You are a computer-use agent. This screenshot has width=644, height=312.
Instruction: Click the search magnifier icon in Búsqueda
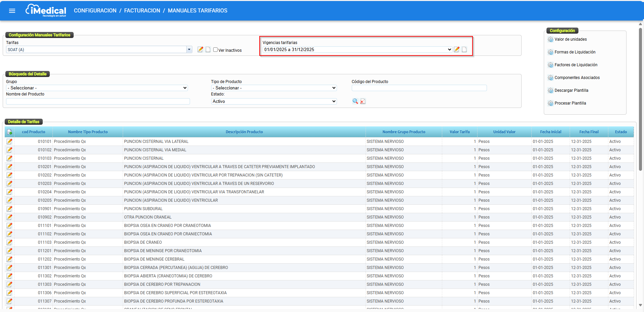point(355,101)
